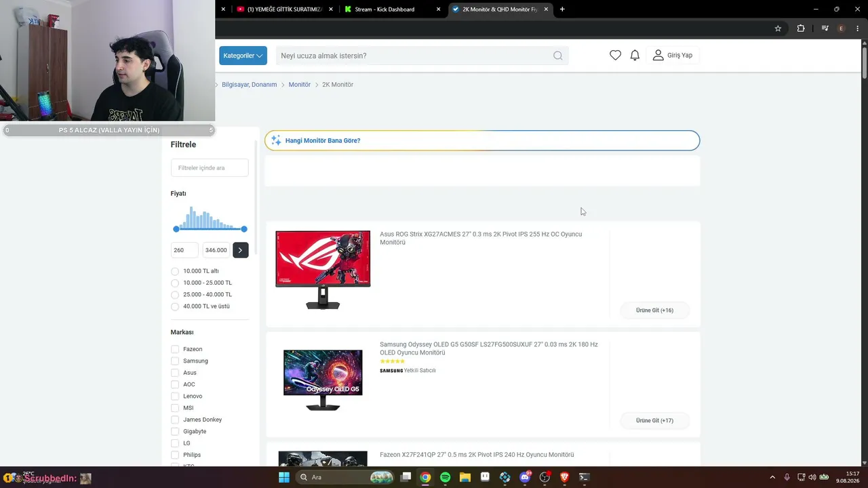This screenshot has height=488, width=868.
Task: Open the volume icon in system tray
Action: [812, 477]
